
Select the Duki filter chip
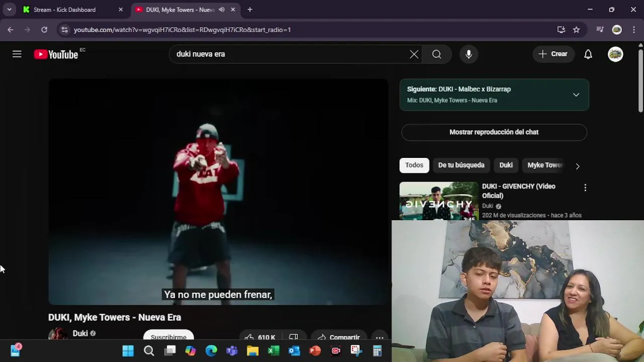[x=506, y=165]
